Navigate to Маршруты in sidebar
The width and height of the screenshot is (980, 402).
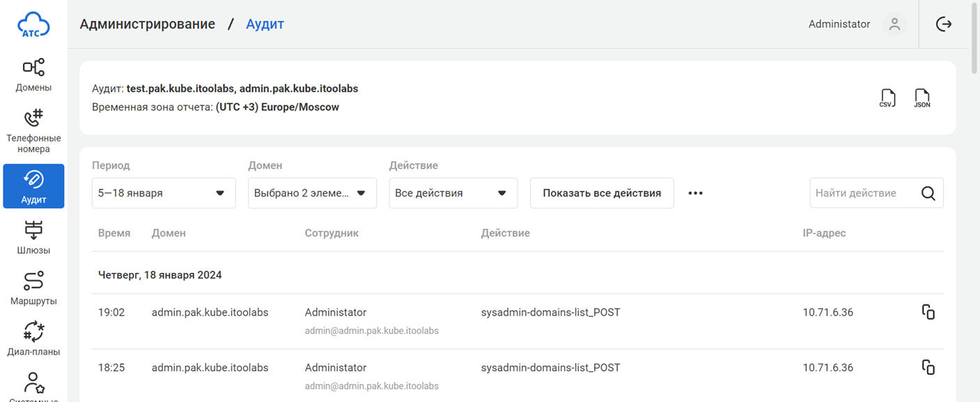(33, 288)
